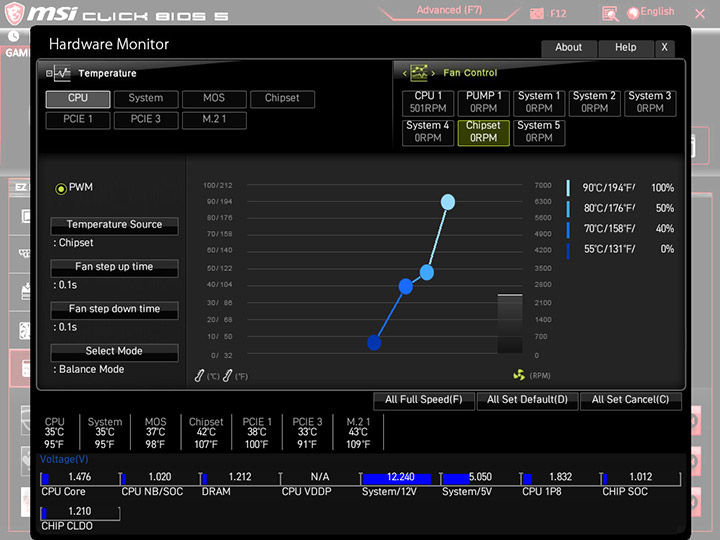The height and width of the screenshot is (540, 720).
Task: Click the green fan RPM icon
Action: click(x=519, y=375)
